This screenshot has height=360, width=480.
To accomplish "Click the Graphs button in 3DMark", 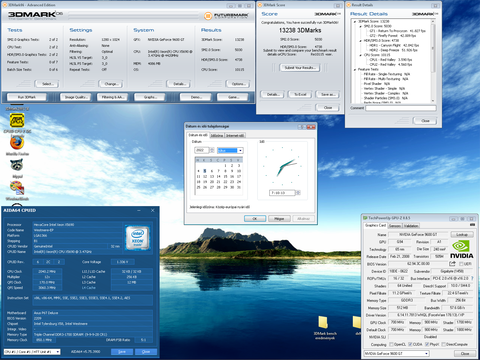I will [150, 97].
